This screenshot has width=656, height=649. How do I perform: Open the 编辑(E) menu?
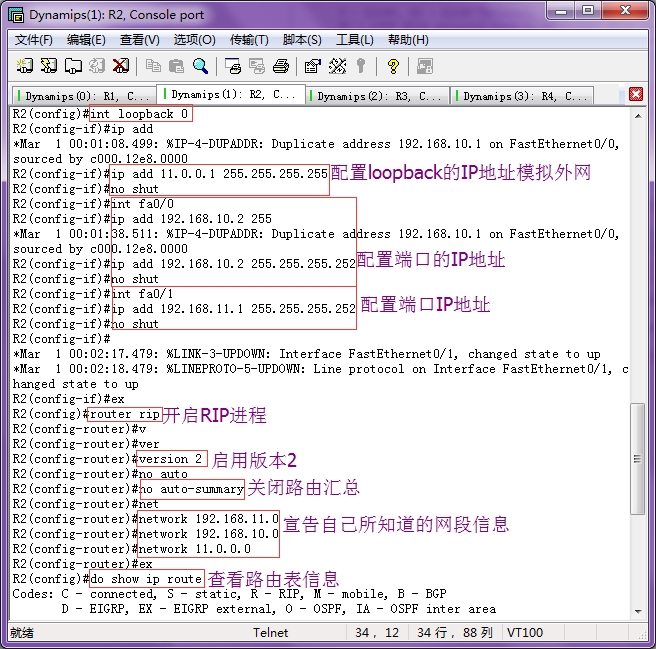click(x=86, y=40)
